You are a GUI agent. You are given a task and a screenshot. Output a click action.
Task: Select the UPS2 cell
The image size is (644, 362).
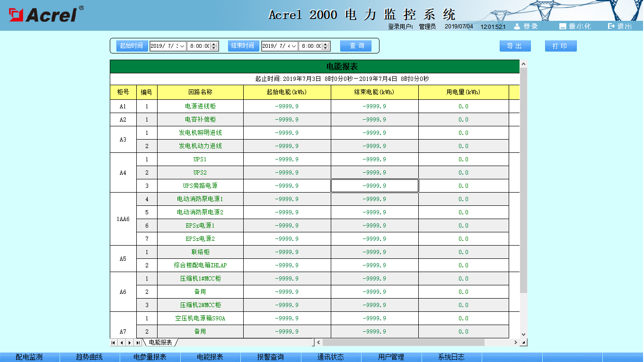[200, 173]
